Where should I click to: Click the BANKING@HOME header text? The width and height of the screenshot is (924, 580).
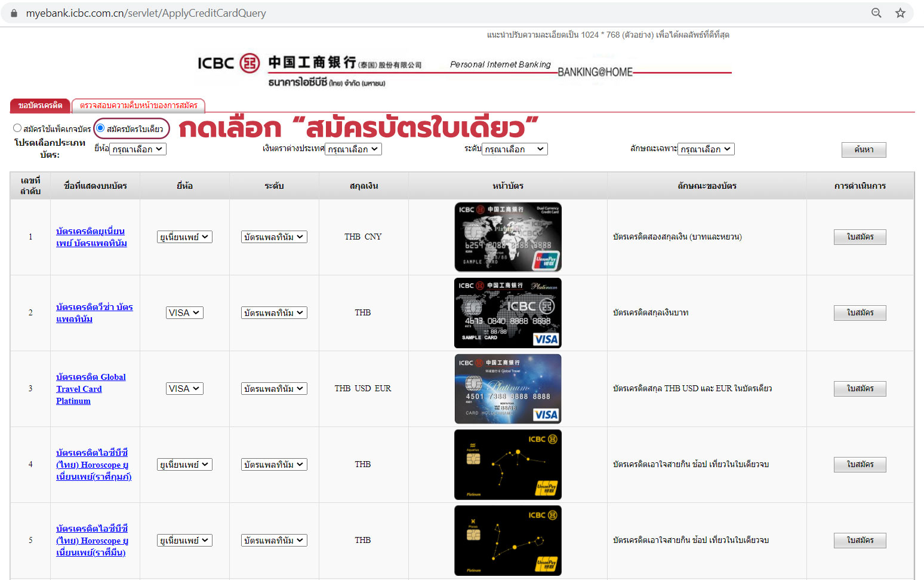click(595, 72)
